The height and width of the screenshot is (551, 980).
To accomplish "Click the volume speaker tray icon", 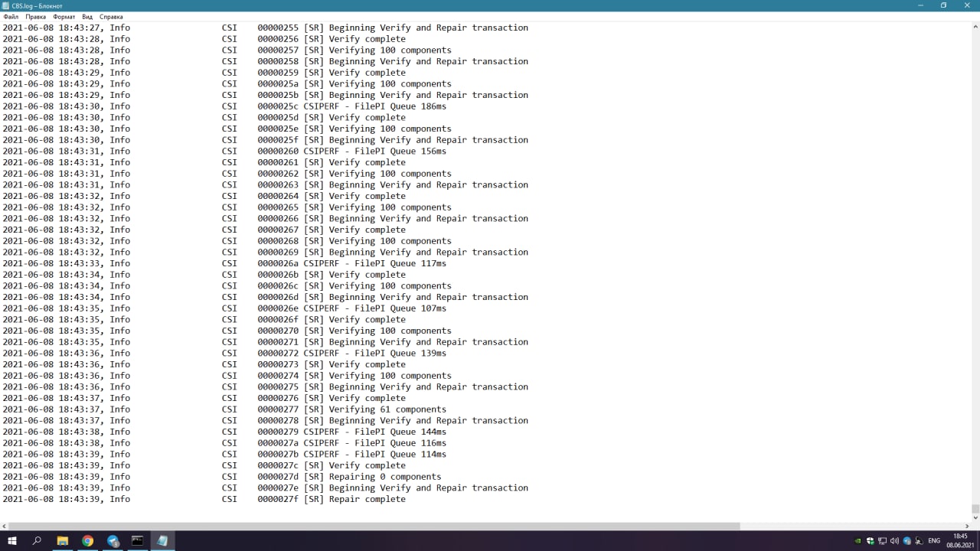I will click(x=894, y=541).
